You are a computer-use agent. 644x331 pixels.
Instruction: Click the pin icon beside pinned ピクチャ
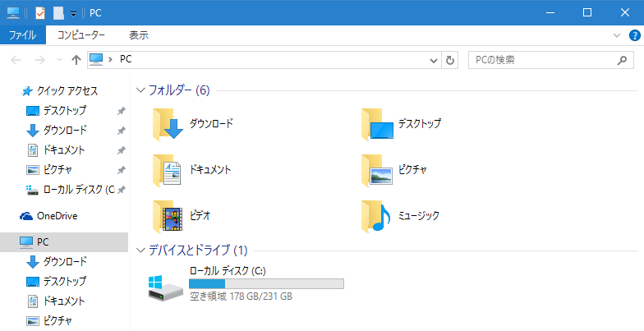tap(122, 170)
